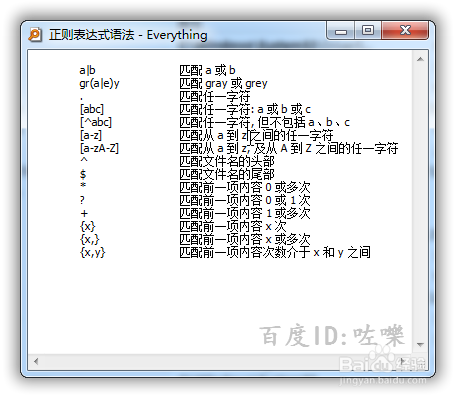Click the description '匹配文件名的尾部'
This screenshot has width=456, height=398.
pos(227,174)
